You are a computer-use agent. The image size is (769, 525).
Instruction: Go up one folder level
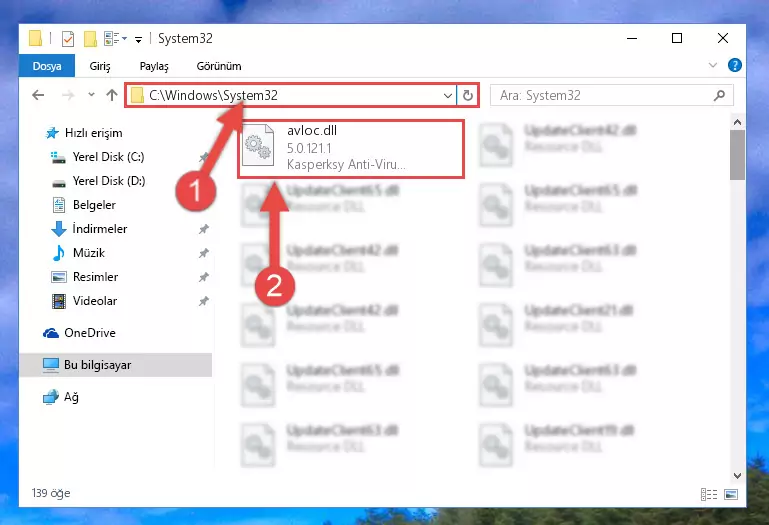[x=112, y=95]
